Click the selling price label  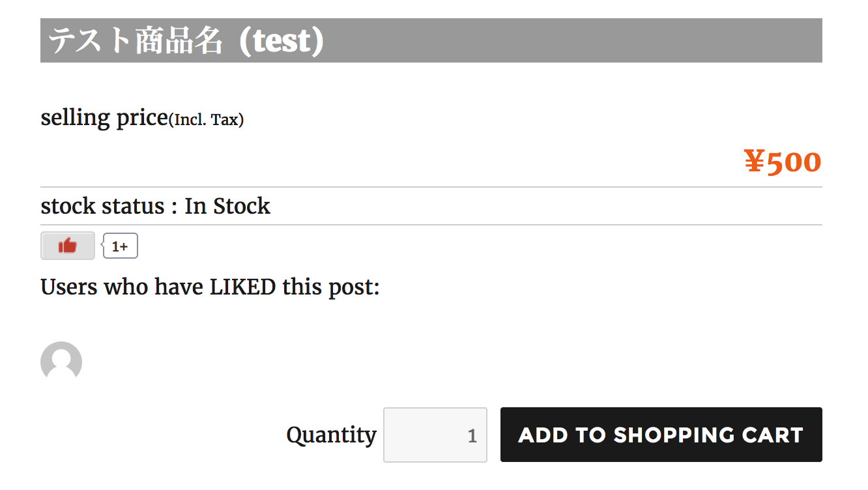(x=104, y=118)
